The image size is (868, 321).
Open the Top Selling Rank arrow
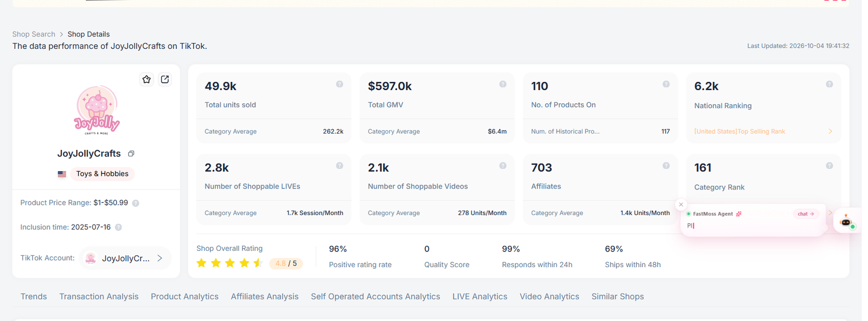point(830,131)
